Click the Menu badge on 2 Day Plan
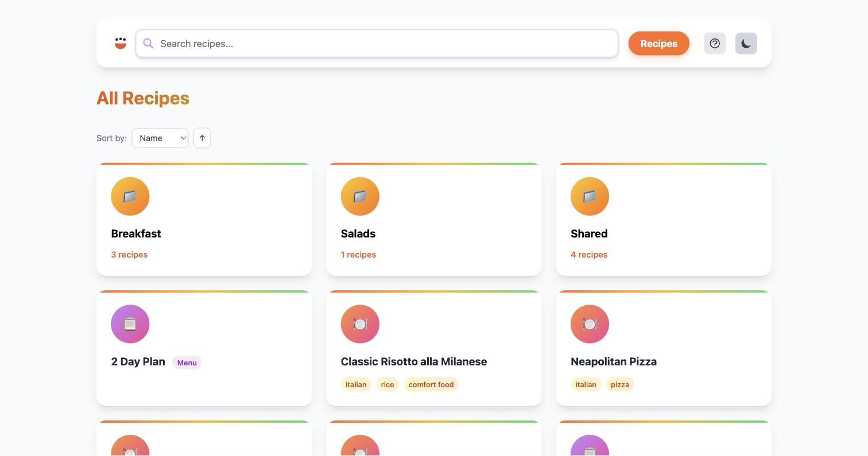The height and width of the screenshot is (456, 868). (x=187, y=363)
